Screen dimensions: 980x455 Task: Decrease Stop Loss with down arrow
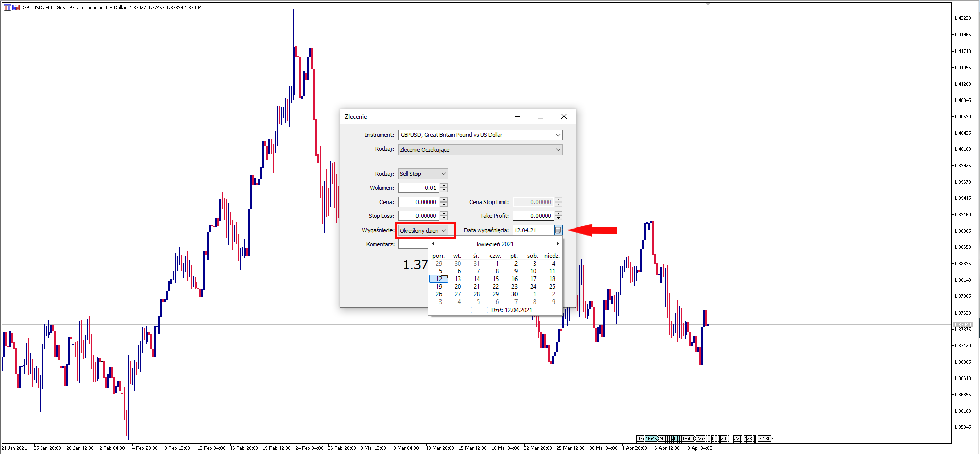pyautogui.click(x=444, y=218)
